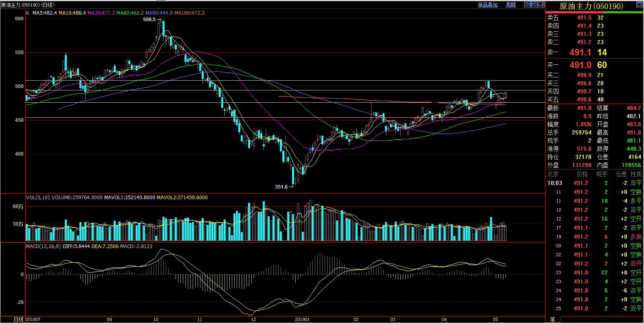Viewport: 644px width, 323px height.
Task: Select the :25 双平 tick row
Action: click(x=594, y=308)
